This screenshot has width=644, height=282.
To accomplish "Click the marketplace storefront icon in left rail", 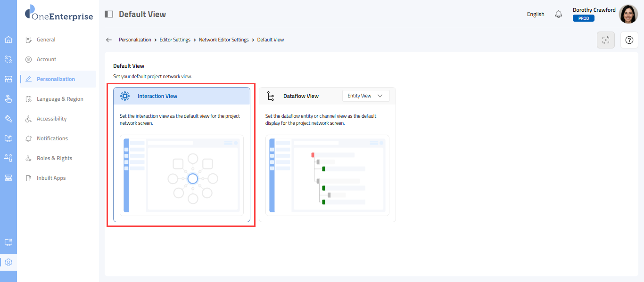I will click(8, 79).
